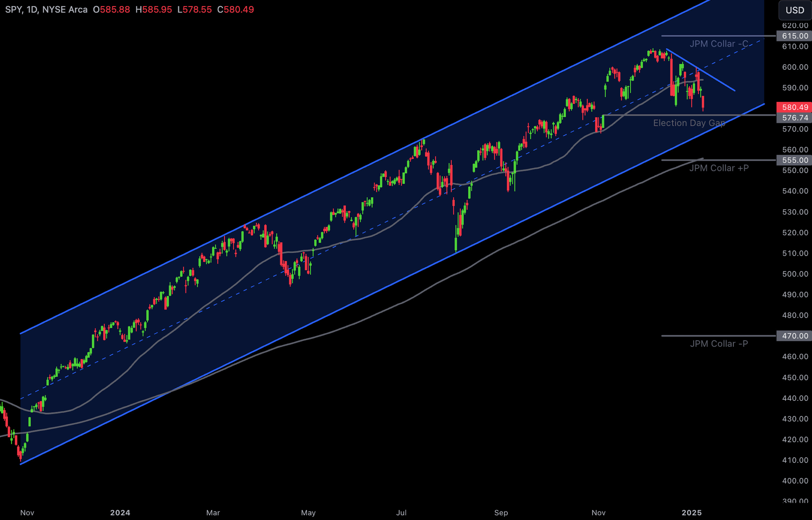The image size is (812, 520).
Task: Click the 500.00 tick on price scale
Action: (x=795, y=274)
